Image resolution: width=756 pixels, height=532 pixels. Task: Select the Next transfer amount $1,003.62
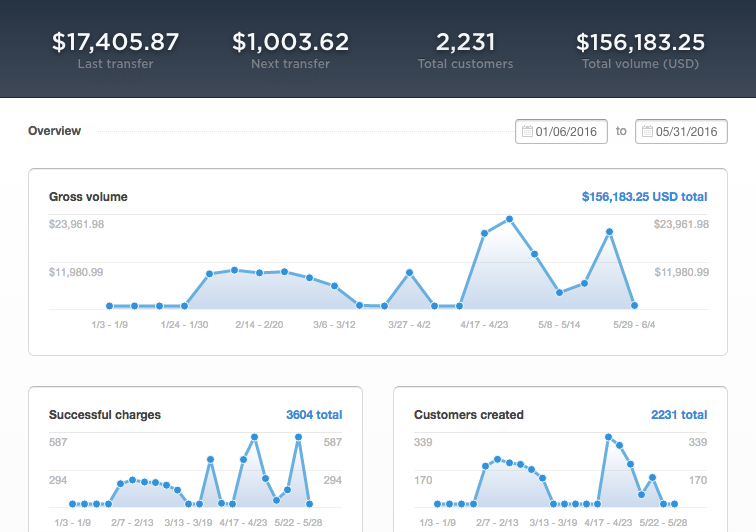(x=291, y=42)
